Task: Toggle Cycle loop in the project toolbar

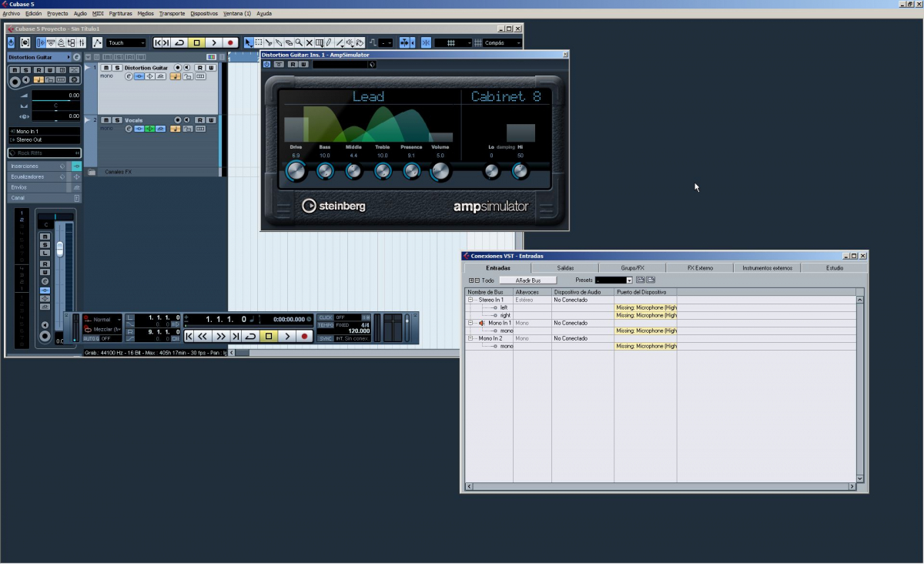Action: [x=179, y=42]
